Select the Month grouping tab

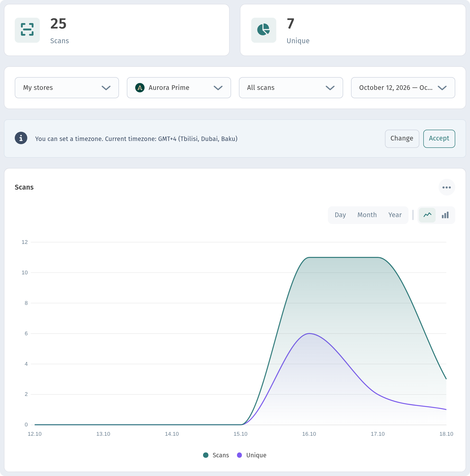[367, 215]
